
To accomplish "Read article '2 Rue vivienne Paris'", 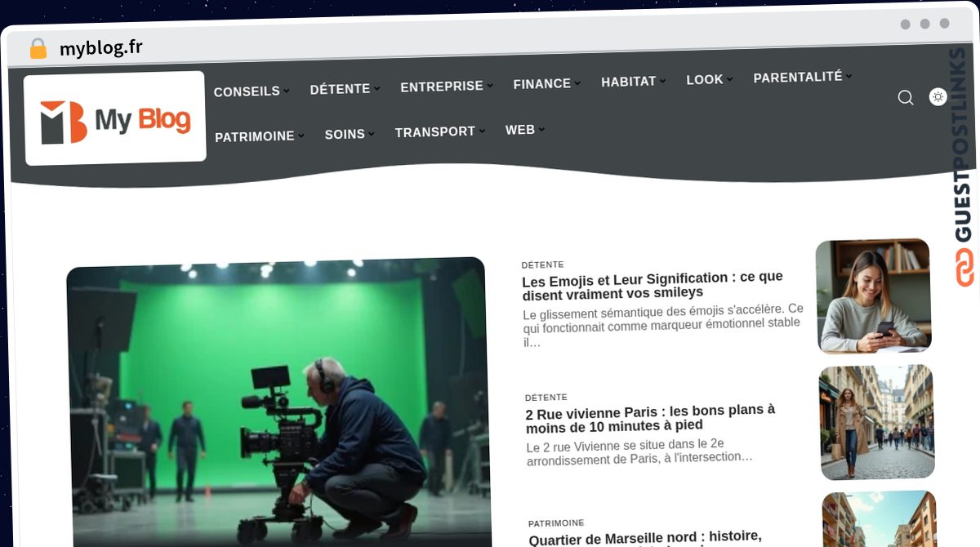I will (651, 418).
